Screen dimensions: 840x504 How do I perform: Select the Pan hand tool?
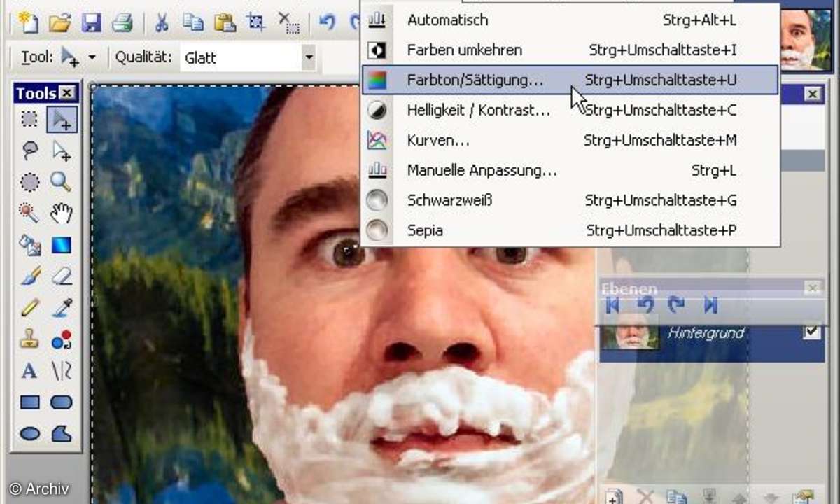(62, 213)
